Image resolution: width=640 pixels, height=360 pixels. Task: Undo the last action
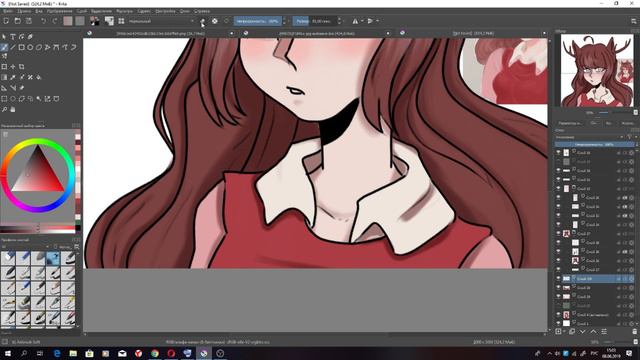click(43, 21)
